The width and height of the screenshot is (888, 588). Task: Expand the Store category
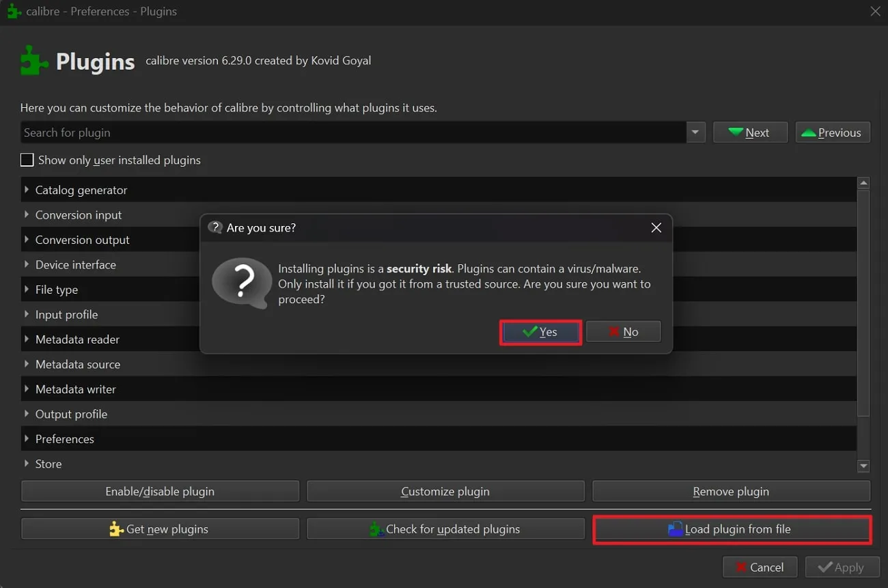click(x=25, y=464)
